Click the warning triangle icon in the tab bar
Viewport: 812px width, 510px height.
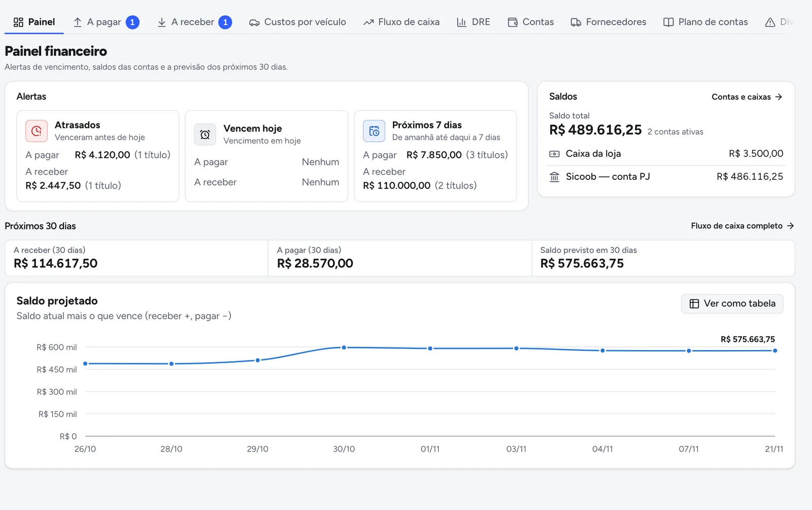point(770,22)
